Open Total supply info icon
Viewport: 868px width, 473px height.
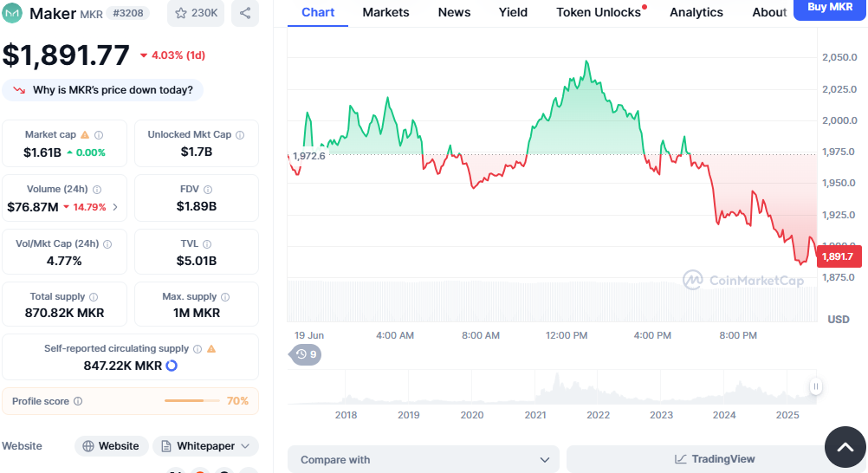[x=94, y=297]
